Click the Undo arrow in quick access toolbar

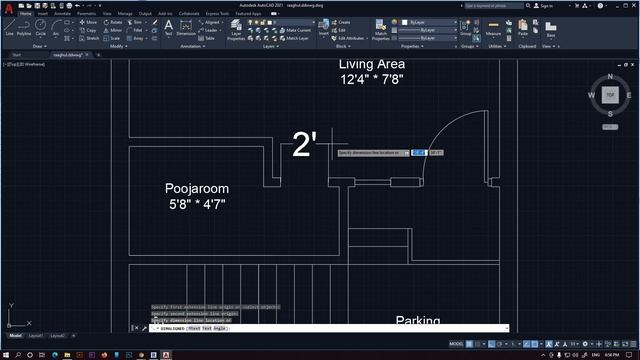[78, 6]
